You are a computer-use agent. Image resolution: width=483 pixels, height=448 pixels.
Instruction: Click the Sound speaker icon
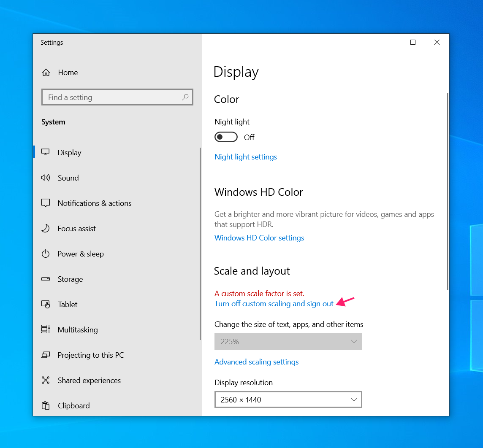pos(46,178)
